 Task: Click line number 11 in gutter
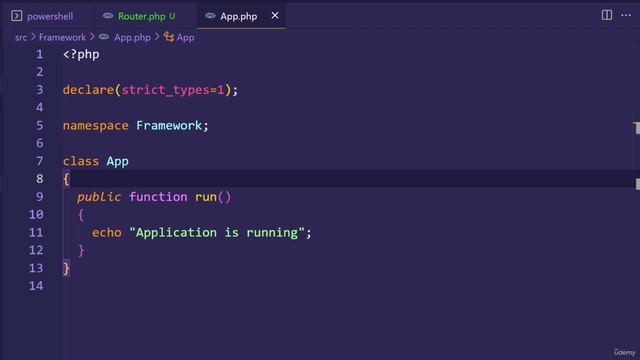[x=36, y=233]
